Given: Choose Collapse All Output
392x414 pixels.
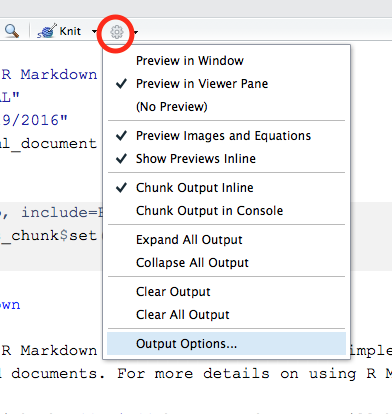Looking at the screenshot, I should tap(226, 263).
